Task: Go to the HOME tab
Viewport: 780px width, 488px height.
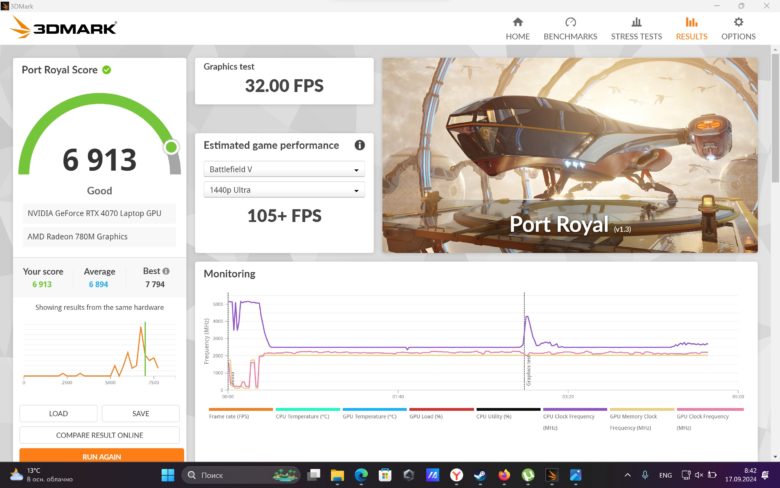Action: (517, 29)
